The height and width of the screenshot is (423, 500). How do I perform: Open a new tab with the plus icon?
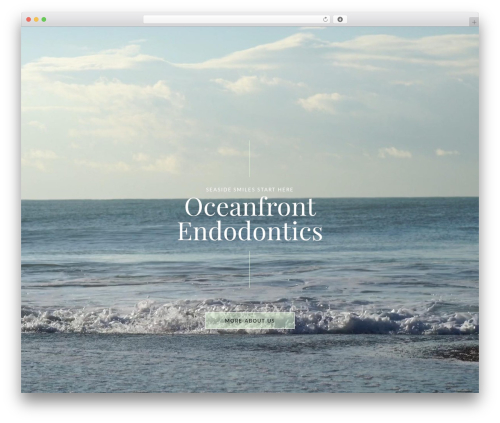point(474,22)
